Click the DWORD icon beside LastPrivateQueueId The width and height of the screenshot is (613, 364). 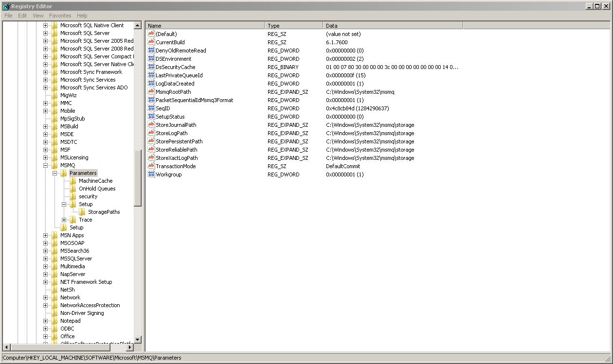click(x=151, y=75)
